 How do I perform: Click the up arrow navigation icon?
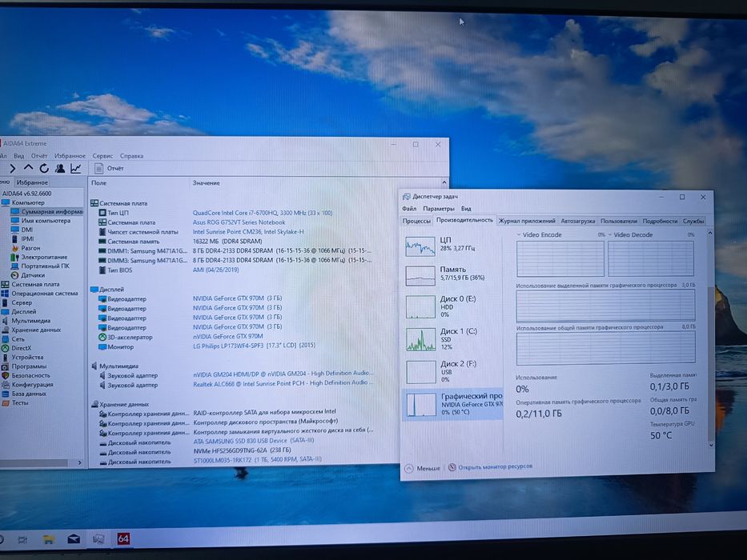point(28,168)
